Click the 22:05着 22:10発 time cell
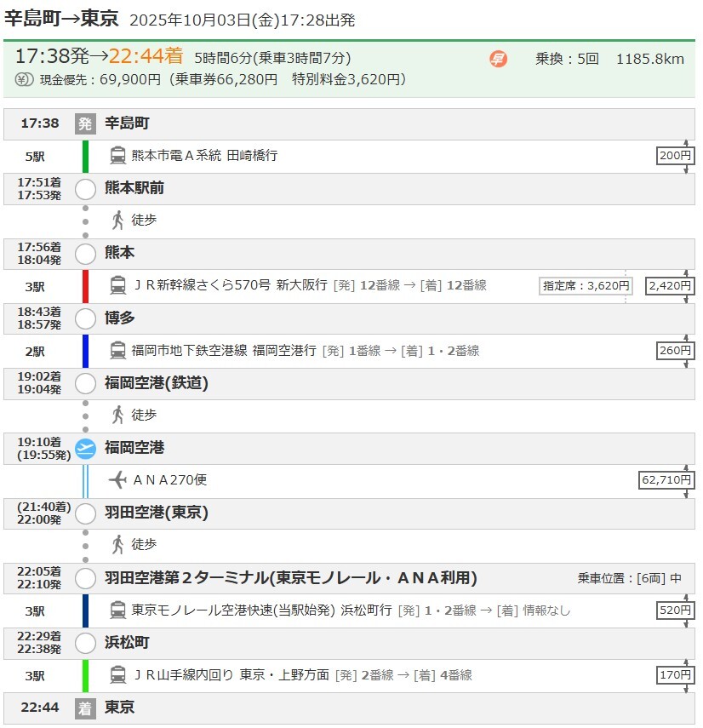 pyautogui.click(x=39, y=578)
